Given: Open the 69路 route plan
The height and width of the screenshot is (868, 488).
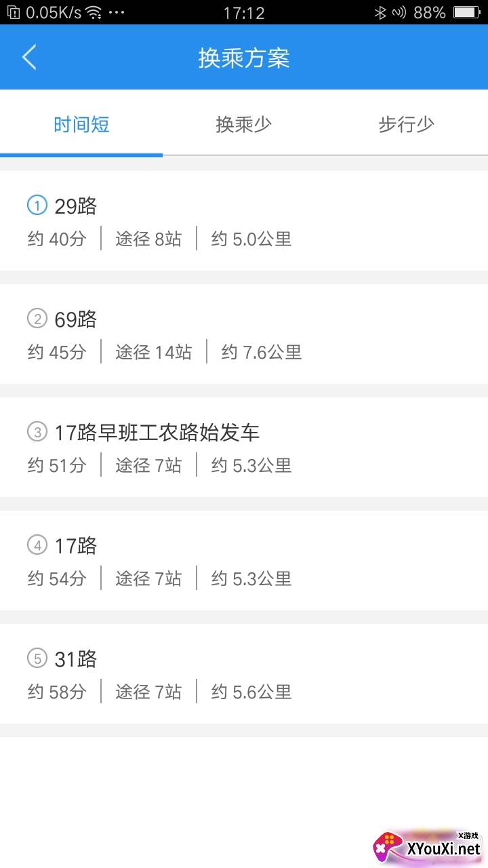Looking at the screenshot, I should point(76,319).
